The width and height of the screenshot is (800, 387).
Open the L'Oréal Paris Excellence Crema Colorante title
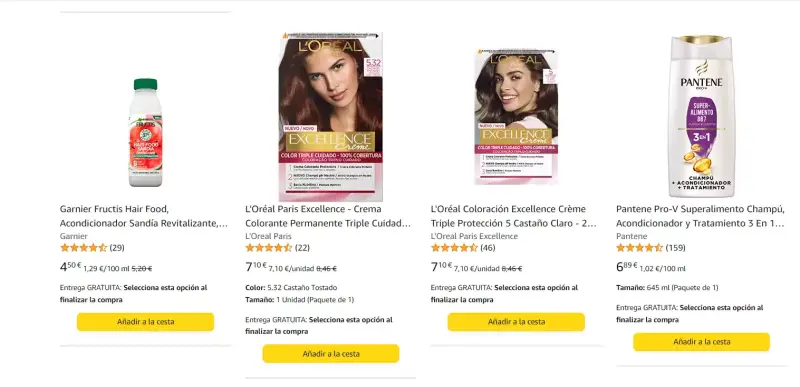point(328,216)
